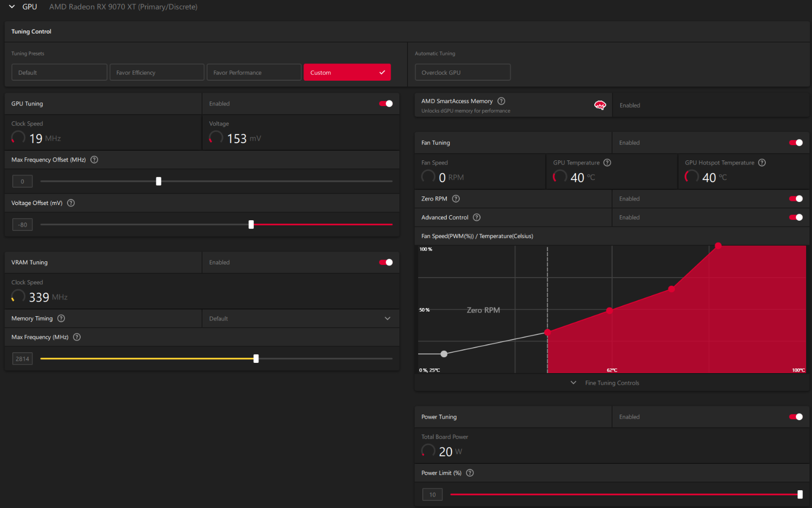Select the Favor Efficiency tuning preset
The width and height of the screenshot is (812, 508).
tap(157, 73)
